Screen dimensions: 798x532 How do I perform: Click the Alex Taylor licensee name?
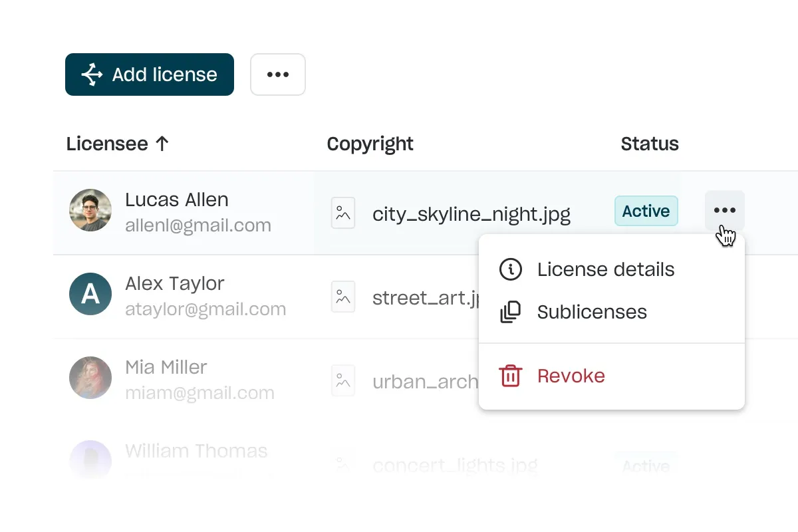pos(174,283)
